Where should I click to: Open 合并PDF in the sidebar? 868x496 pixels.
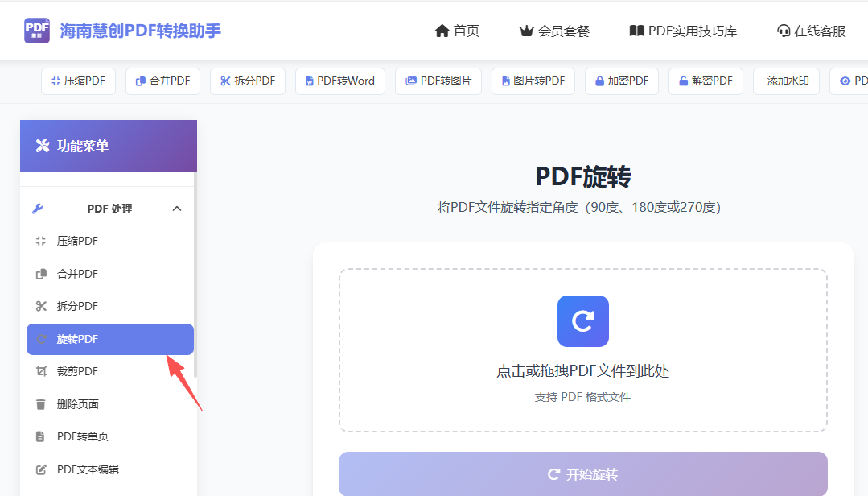(109, 274)
